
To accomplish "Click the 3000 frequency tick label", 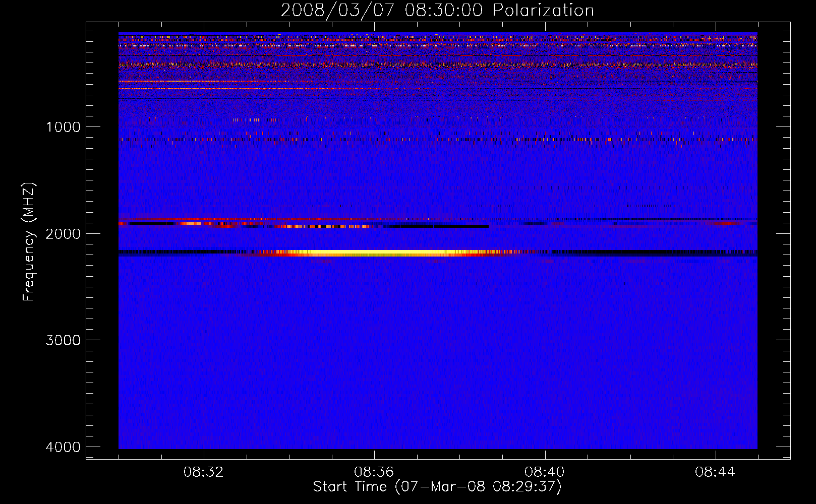I will (63, 340).
